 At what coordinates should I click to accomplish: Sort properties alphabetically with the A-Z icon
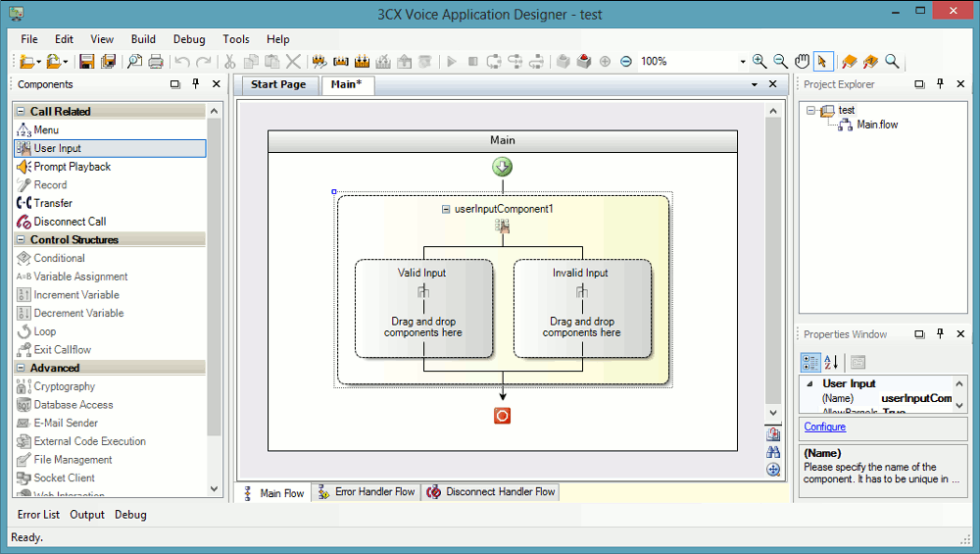(830, 362)
